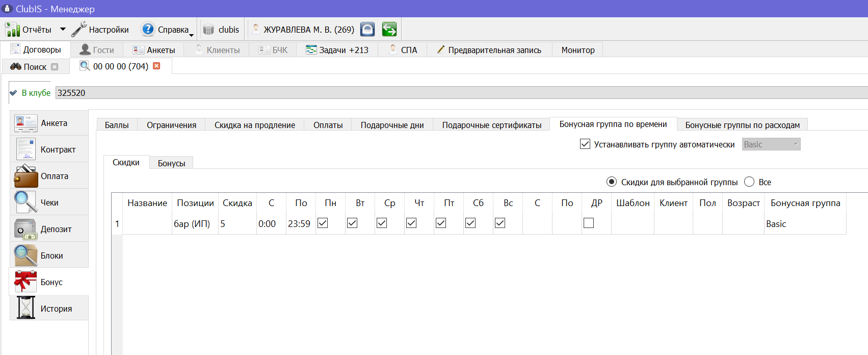868x355 pixels.
Task: Click the user ЖУРАВЛЕВА М. В. icon
Action: click(256, 29)
